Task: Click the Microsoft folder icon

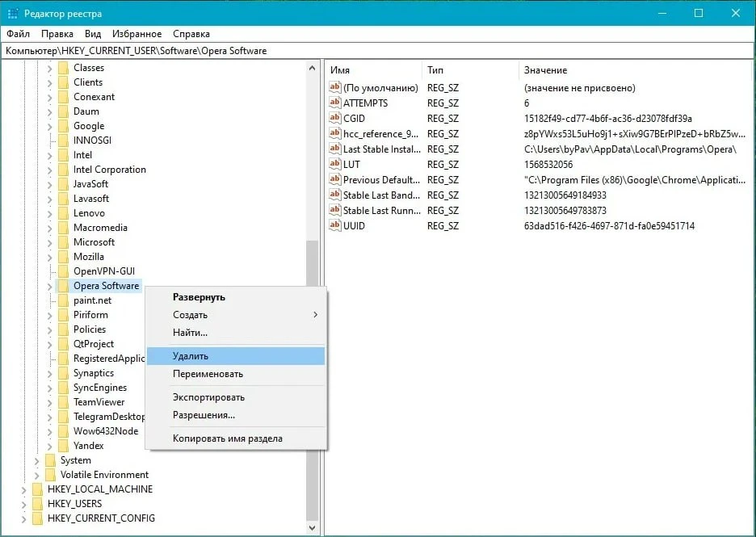Action: tap(63, 242)
